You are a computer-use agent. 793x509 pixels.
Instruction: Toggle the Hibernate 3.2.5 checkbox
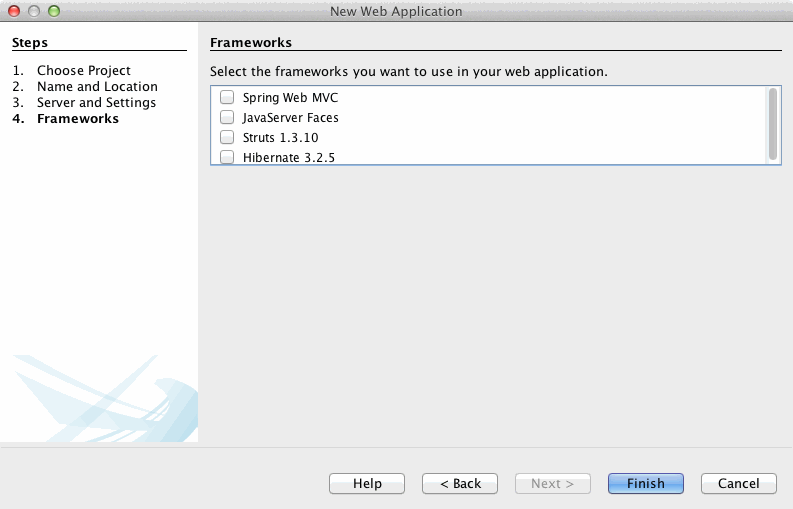point(227,157)
